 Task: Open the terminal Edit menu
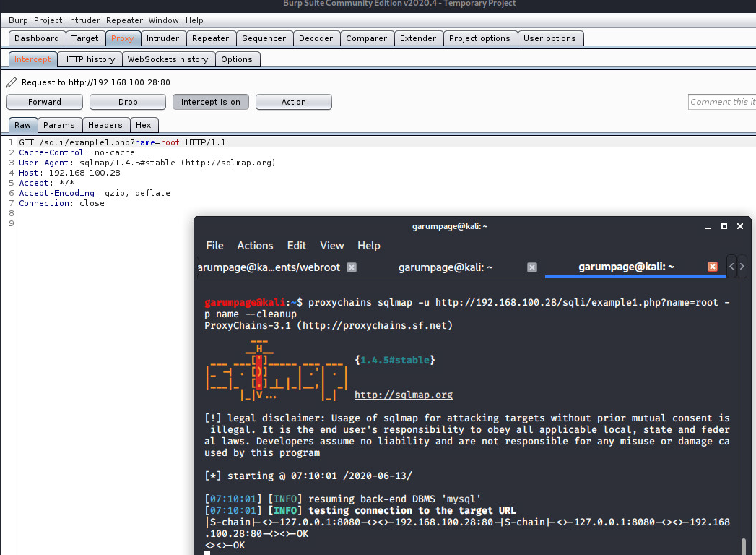(297, 246)
